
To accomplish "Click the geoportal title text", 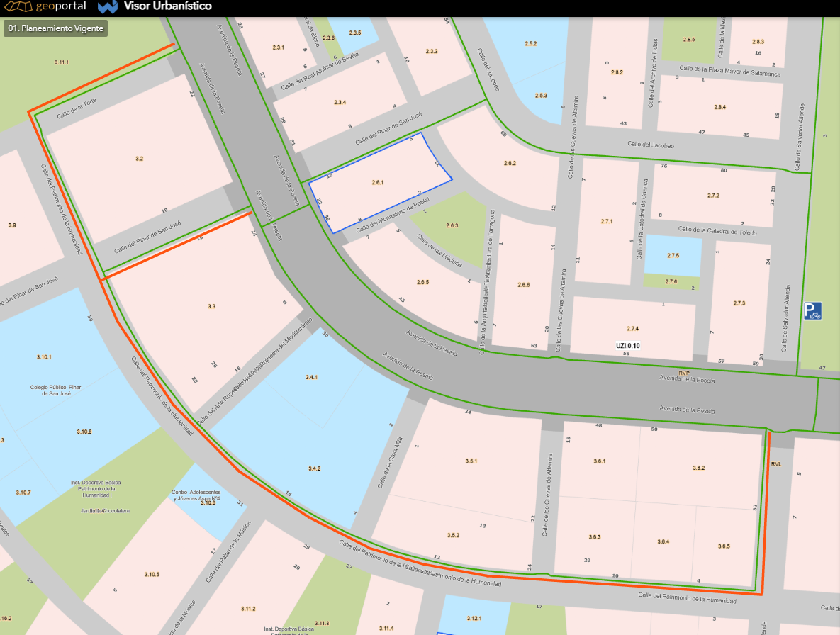I will tap(61, 6).
